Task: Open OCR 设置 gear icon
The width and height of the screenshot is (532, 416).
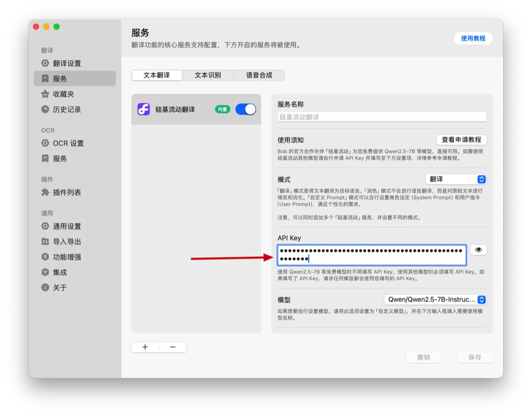Action: (45, 143)
